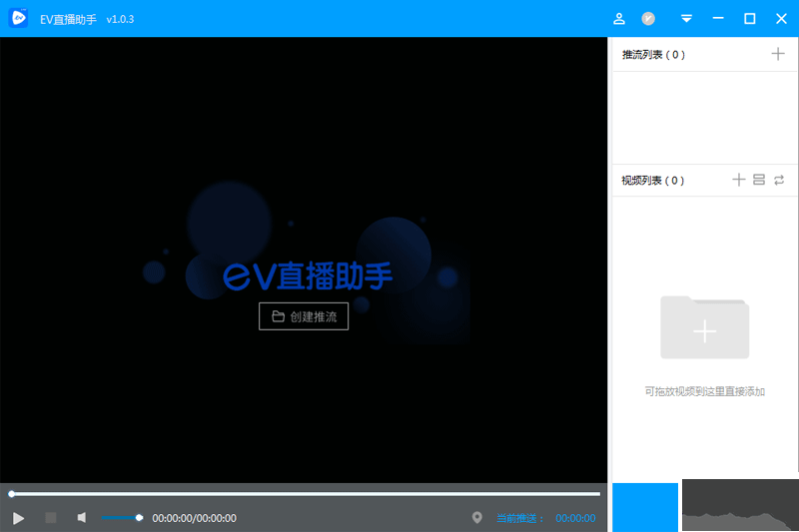Start playback with the play button
This screenshot has width=799, height=532.
18,518
